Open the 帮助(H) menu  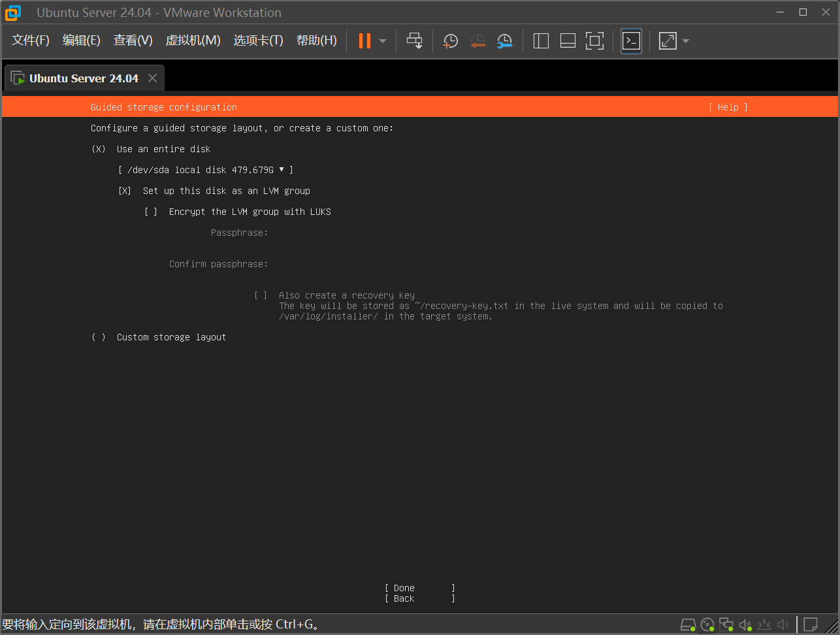(x=317, y=41)
